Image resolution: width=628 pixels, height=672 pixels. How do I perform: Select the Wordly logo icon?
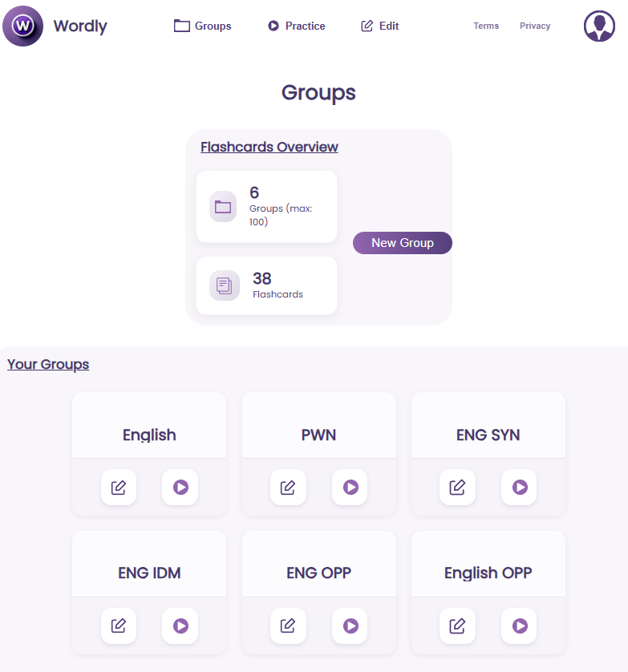(22, 26)
